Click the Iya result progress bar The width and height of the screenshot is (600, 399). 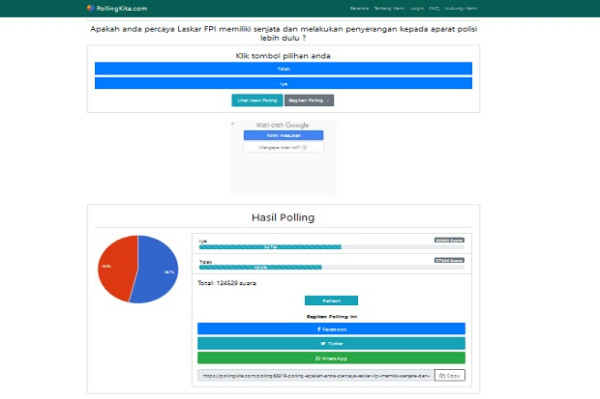(331, 247)
